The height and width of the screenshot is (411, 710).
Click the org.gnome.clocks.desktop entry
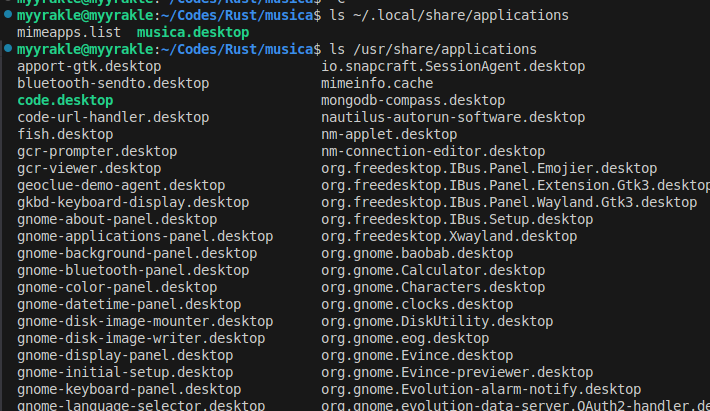click(417, 304)
